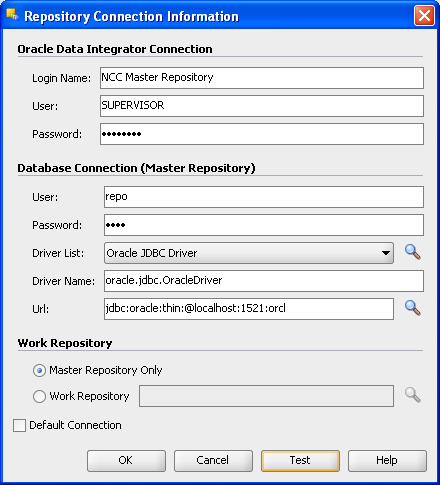Click the Login Name label
The width and height of the screenshot is (440, 485).
click(x=61, y=78)
